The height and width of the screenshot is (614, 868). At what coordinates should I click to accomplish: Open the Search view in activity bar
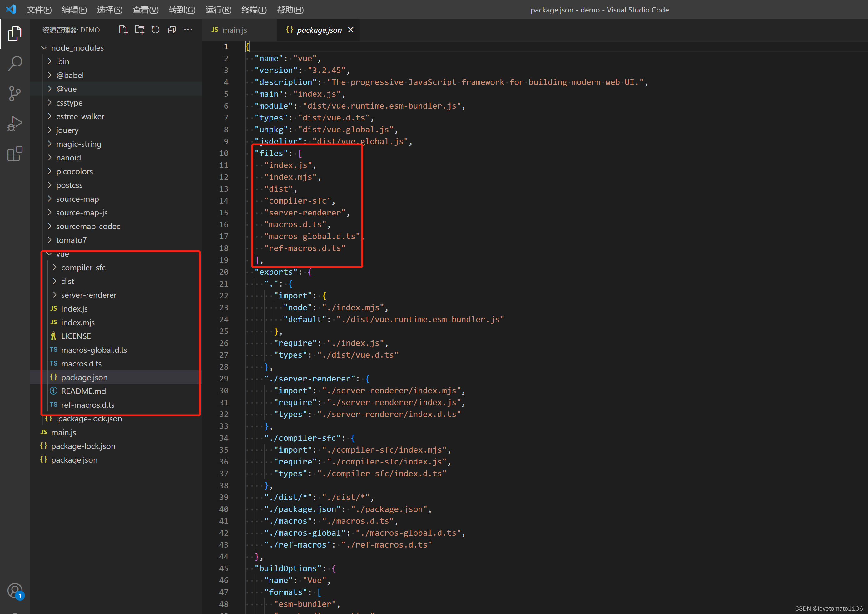(15, 63)
